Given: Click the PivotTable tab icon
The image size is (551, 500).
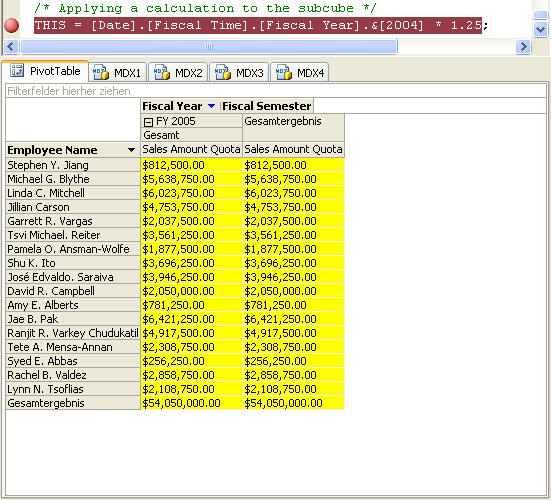Looking at the screenshot, I should (x=17, y=70).
